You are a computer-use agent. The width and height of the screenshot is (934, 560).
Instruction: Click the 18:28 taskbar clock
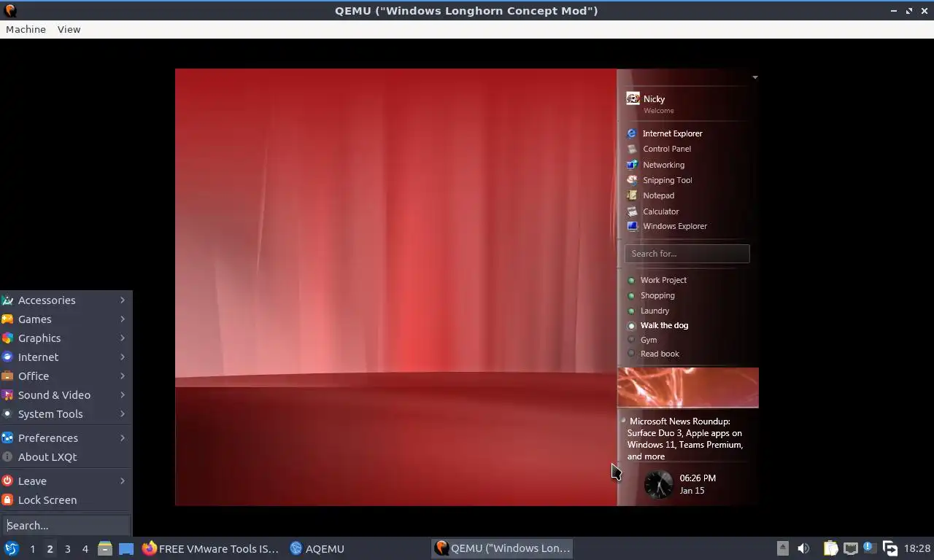click(x=917, y=548)
